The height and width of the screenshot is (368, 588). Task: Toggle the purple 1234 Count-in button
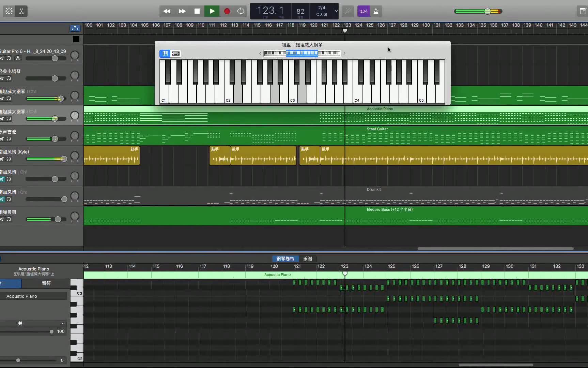[x=363, y=11]
